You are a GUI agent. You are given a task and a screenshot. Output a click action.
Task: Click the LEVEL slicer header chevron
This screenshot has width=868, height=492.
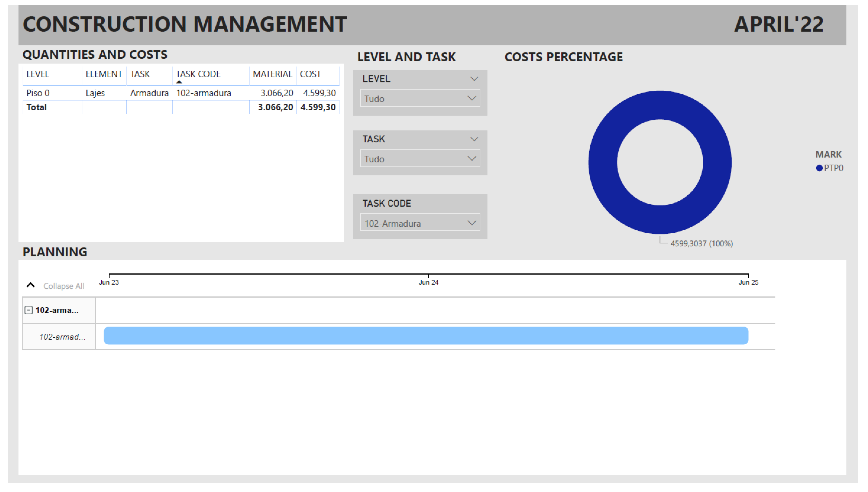(474, 79)
